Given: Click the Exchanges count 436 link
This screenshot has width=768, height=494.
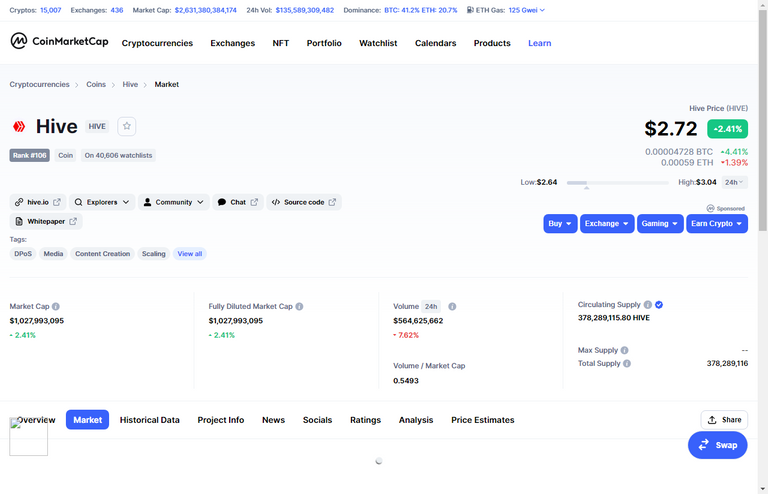Looking at the screenshot, I should (x=117, y=10).
